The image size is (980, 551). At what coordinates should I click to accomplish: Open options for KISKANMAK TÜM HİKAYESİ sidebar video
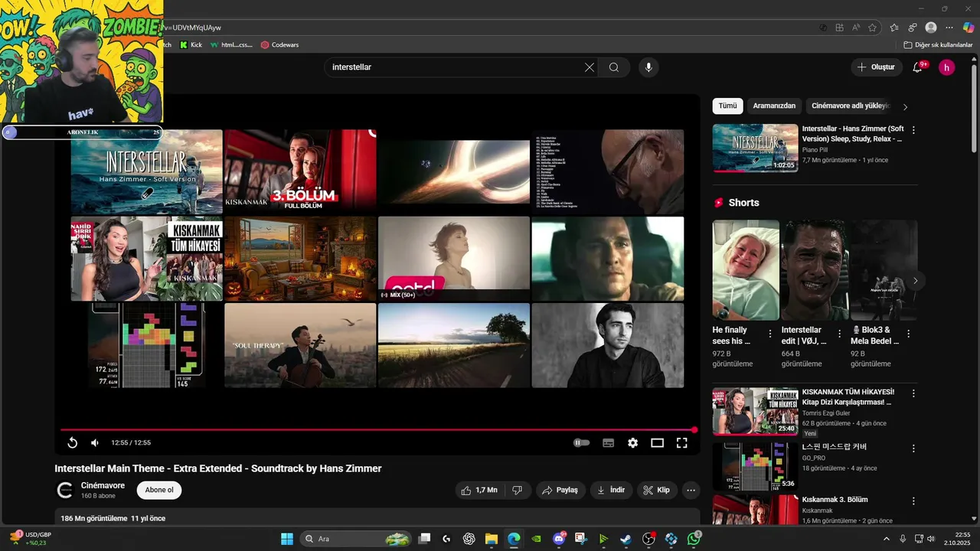tap(913, 393)
